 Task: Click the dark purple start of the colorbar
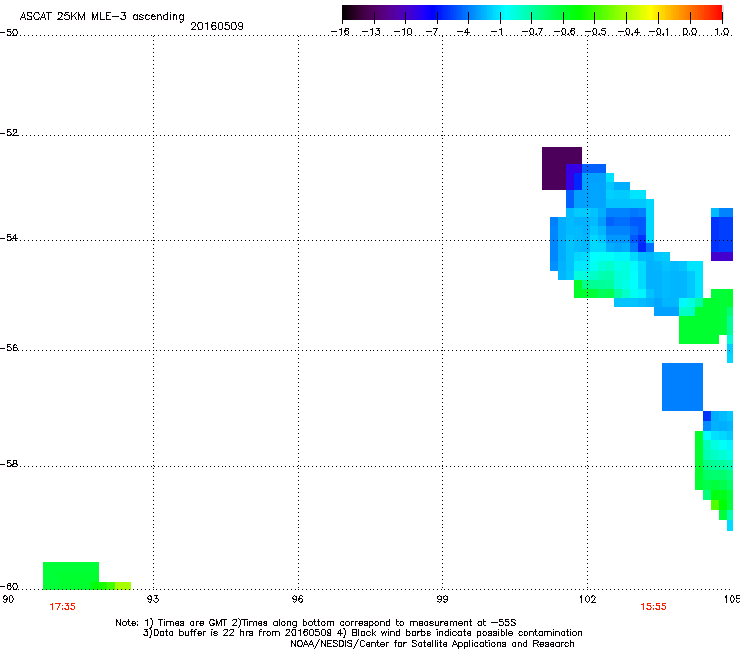click(350, 13)
